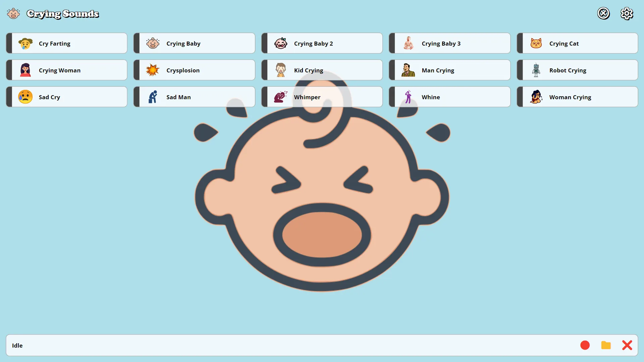The height and width of the screenshot is (362, 644).
Task: Play the Sad Cry sound button
Action: coord(66,97)
